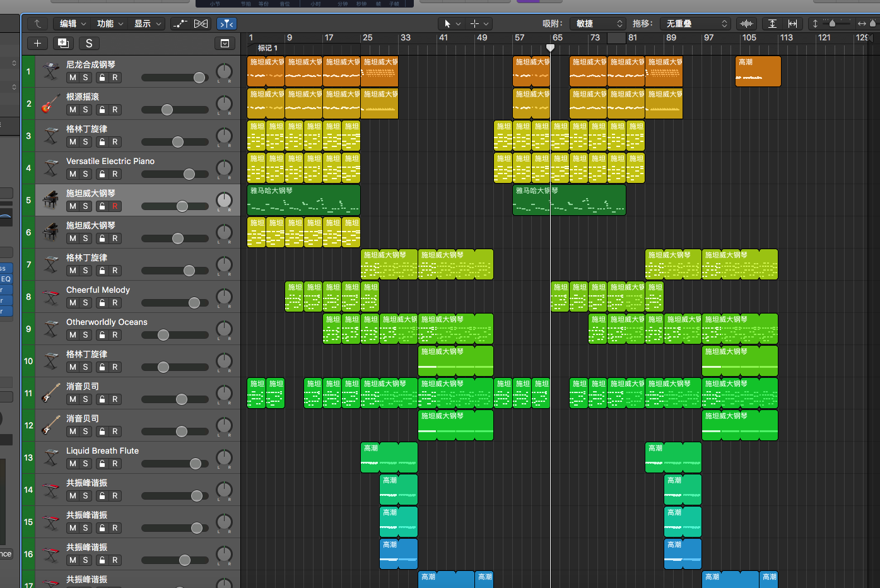The height and width of the screenshot is (588, 880).
Task: Open the pointer tool dropdown
Action: [452, 23]
